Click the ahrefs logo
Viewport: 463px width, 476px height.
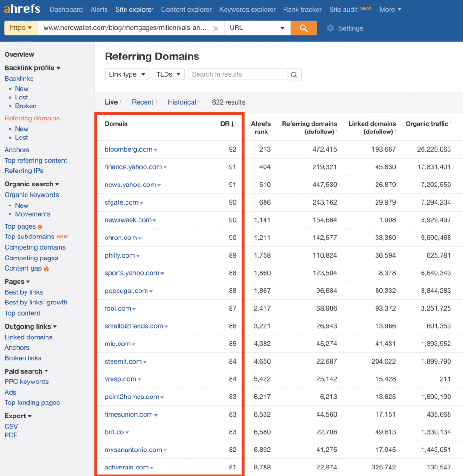pos(22,9)
